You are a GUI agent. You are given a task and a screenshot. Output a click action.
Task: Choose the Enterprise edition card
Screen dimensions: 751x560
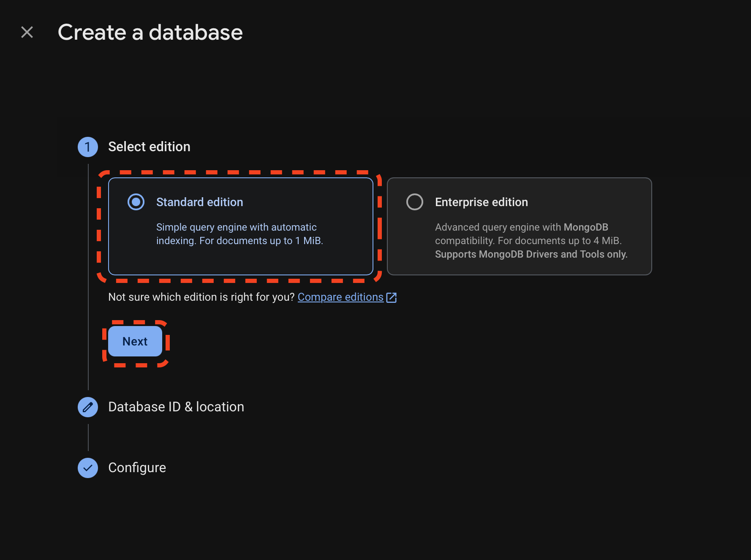[520, 227]
